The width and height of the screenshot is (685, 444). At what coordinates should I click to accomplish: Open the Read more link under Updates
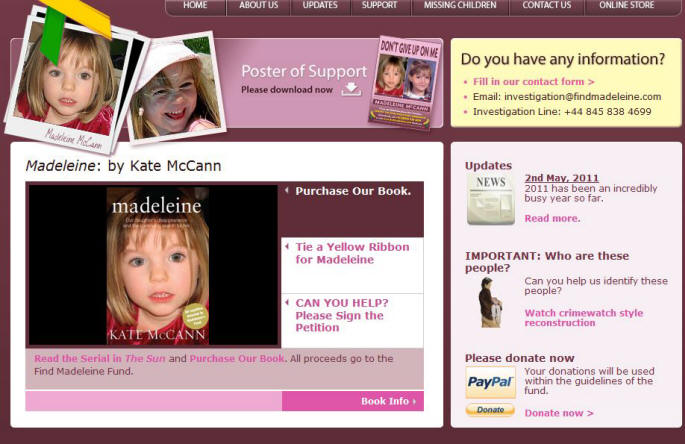(551, 218)
